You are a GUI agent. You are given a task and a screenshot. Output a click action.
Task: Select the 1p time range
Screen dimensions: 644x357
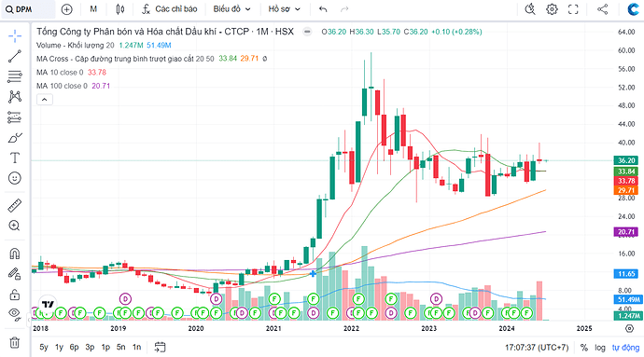click(105, 347)
